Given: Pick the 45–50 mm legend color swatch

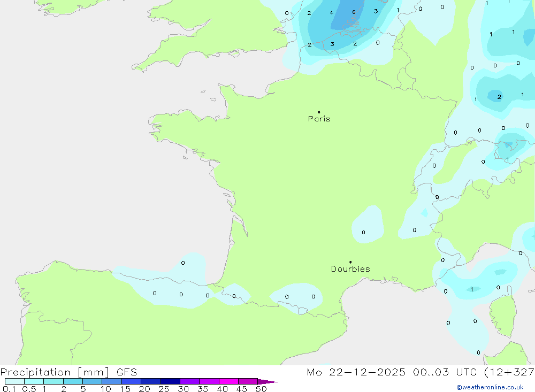Looking at the screenshot, I should click(x=248, y=381).
